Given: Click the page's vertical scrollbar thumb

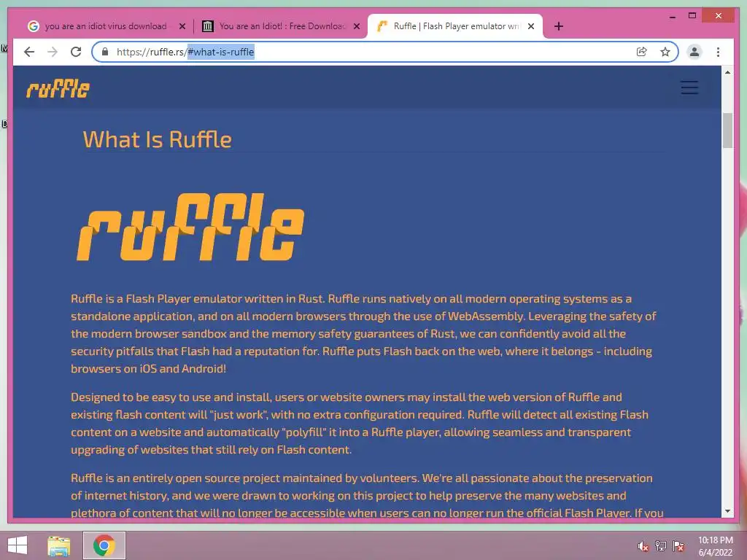Looking at the screenshot, I should click(x=727, y=130).
